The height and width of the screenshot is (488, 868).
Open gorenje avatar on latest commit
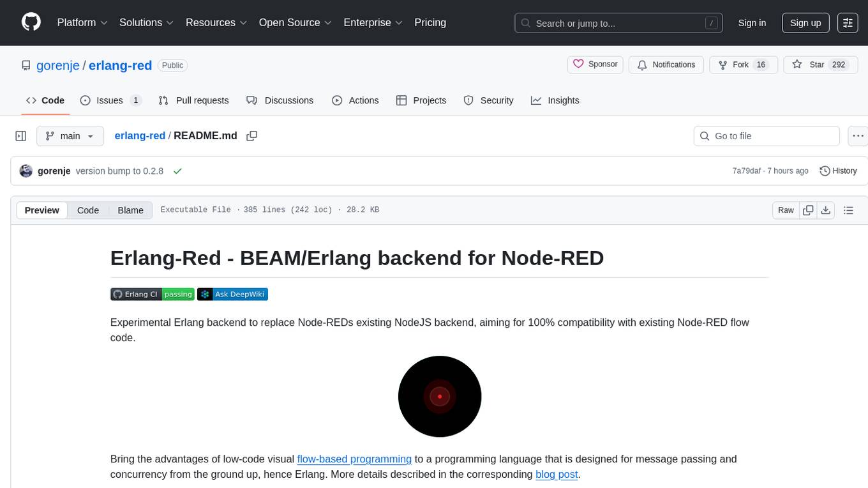[26, 171]
